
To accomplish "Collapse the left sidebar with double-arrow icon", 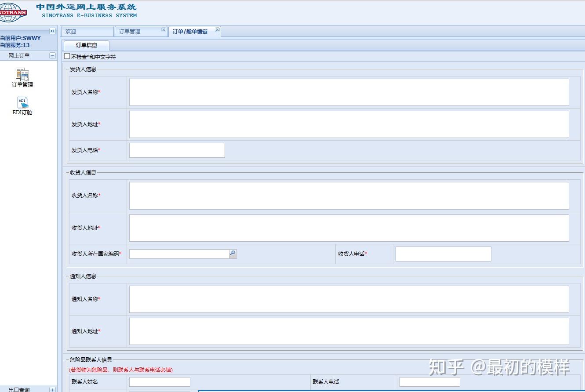I will pyautogui.click(x=52, y=31).
